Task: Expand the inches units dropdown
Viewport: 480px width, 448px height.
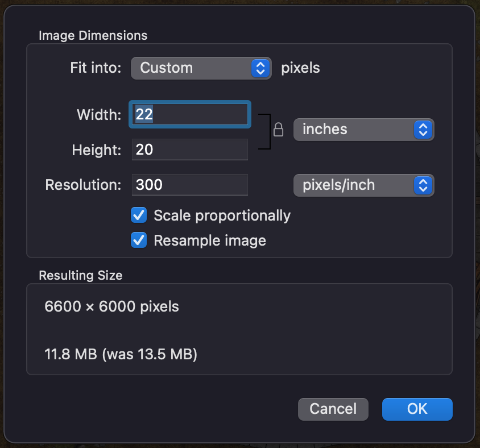Action: pos(363,130)
